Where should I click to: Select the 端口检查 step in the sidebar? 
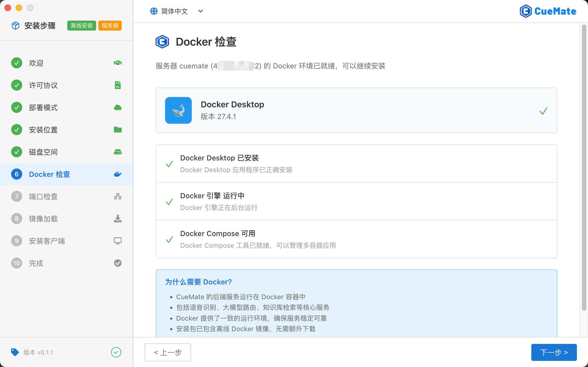(43, 196)
